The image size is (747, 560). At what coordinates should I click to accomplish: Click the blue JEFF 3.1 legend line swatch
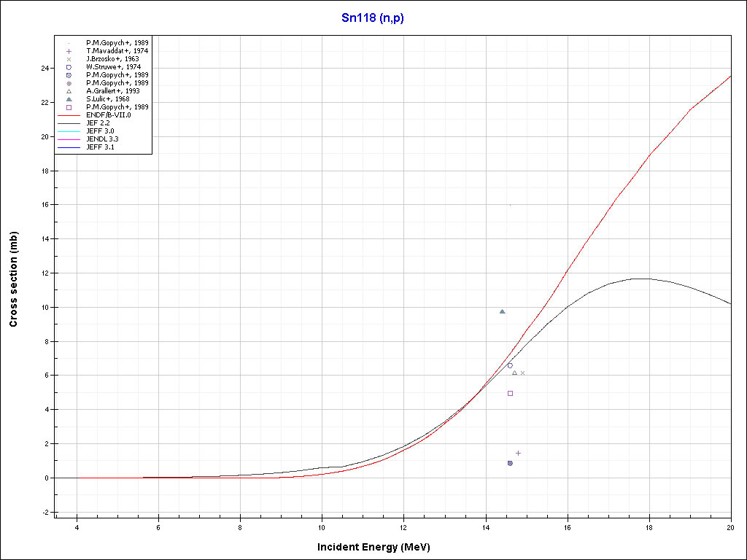[69, 147]
